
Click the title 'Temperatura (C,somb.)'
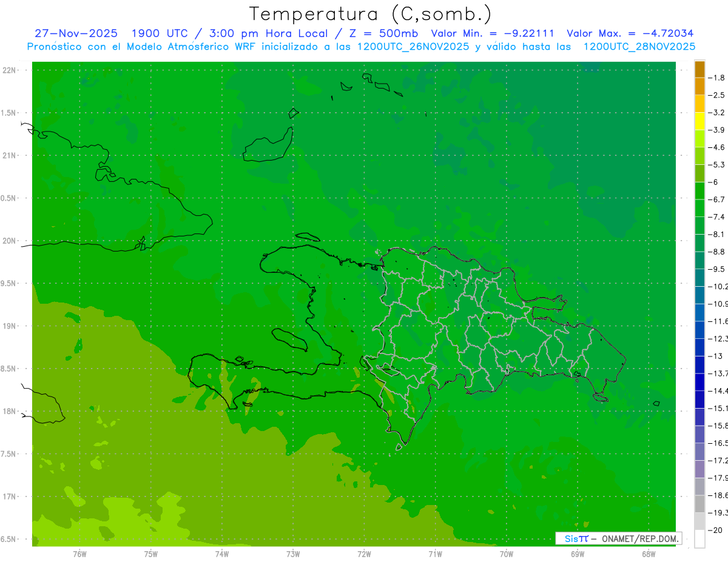pyautogui.click(x=371, y=14)
